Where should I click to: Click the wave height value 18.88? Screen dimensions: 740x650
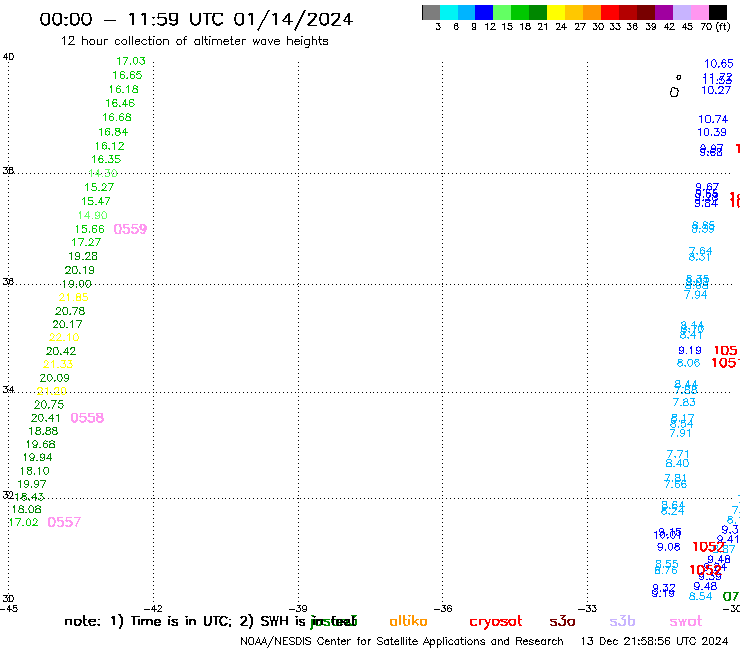click(x=43, y=431)
